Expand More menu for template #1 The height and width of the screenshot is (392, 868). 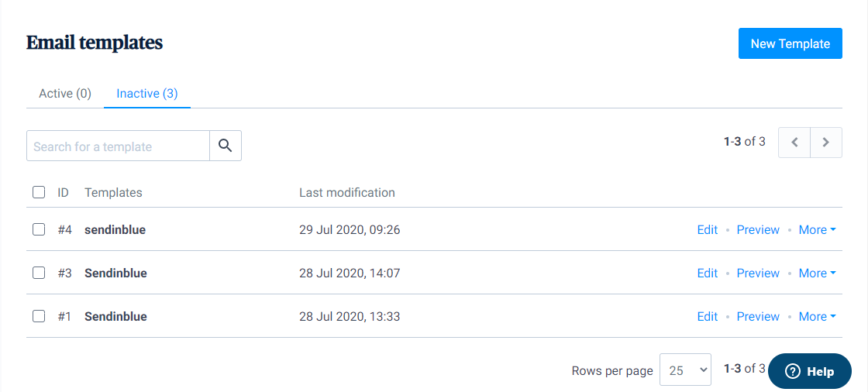click(x=817, y=317)
